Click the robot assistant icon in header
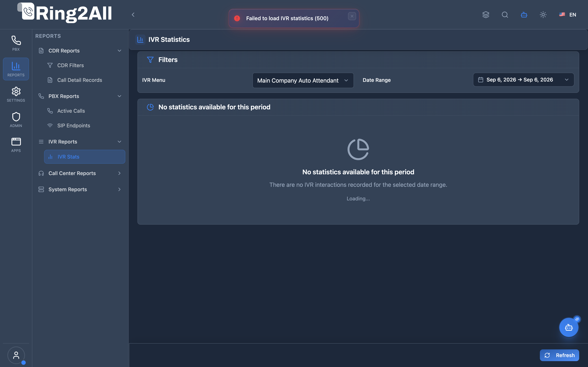The width and height of the screenshot is (588, 367). point(524,15)
